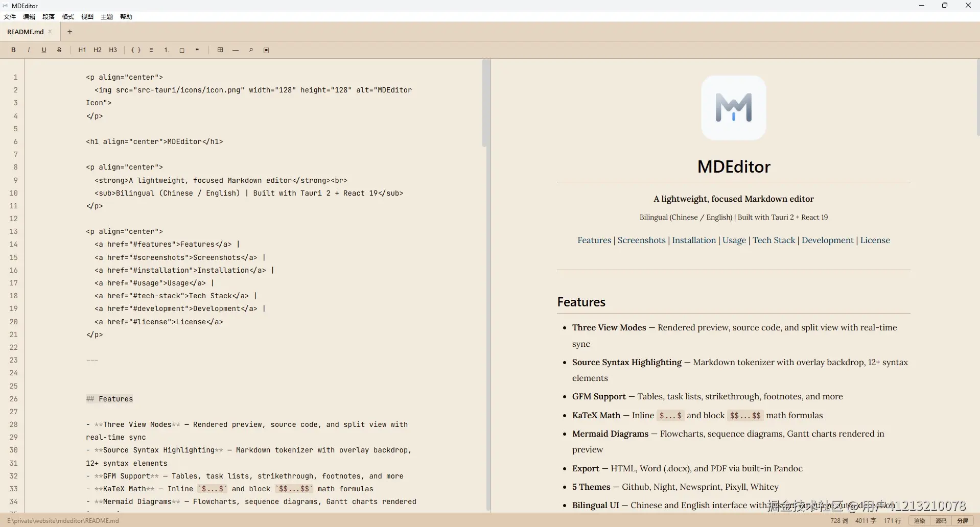This screenshot has height=527, width=980.
Task: Open the 文件 menu
Action: 10,17
